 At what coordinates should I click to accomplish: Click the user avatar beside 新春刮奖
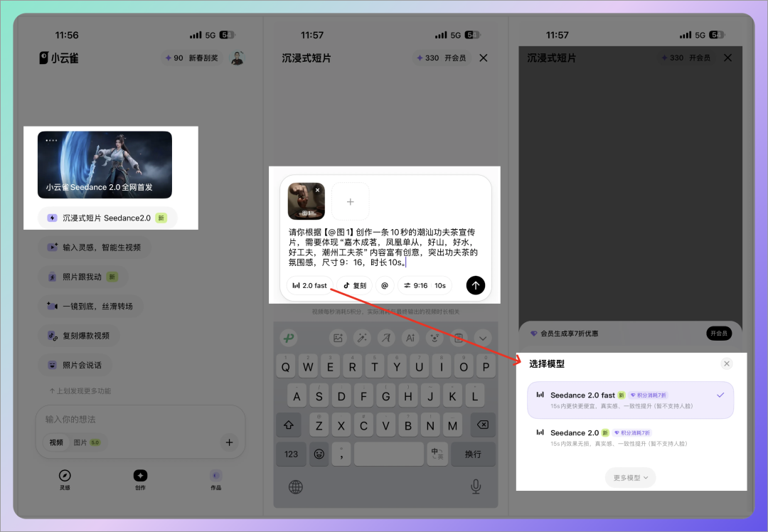[238, 58]
